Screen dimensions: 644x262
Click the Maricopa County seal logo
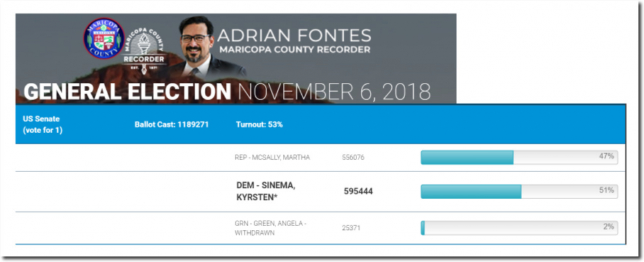point(104,38)
